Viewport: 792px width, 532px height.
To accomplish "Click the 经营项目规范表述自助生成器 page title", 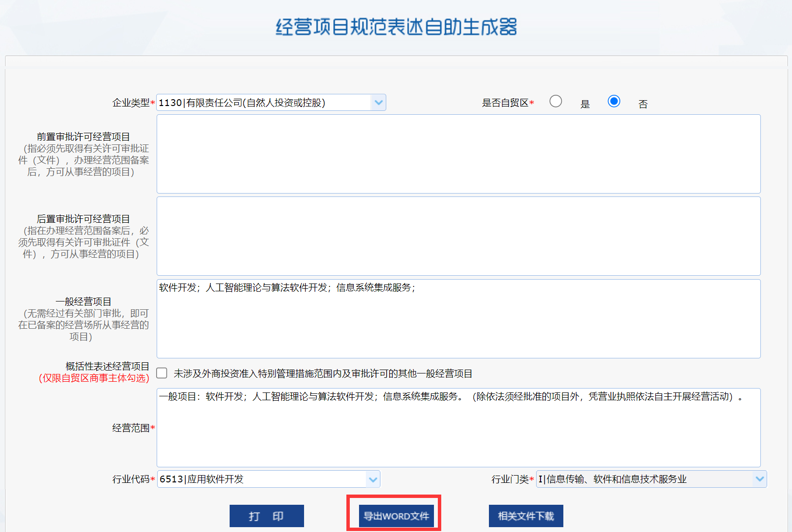I will 396,27.
